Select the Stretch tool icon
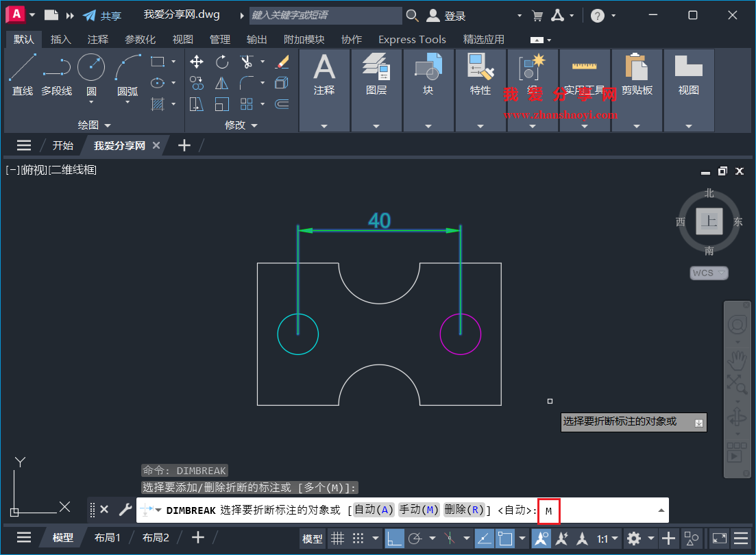 point(197,104)
